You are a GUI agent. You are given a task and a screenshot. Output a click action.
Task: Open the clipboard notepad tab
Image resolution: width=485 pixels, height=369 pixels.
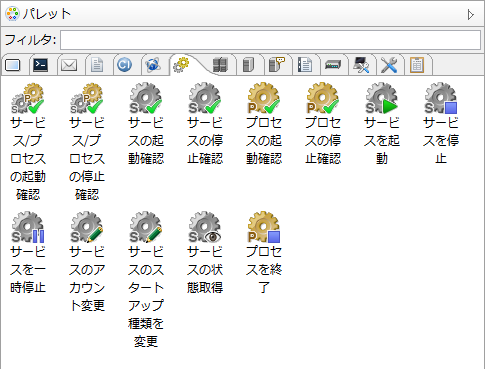[x=417, y=65]
